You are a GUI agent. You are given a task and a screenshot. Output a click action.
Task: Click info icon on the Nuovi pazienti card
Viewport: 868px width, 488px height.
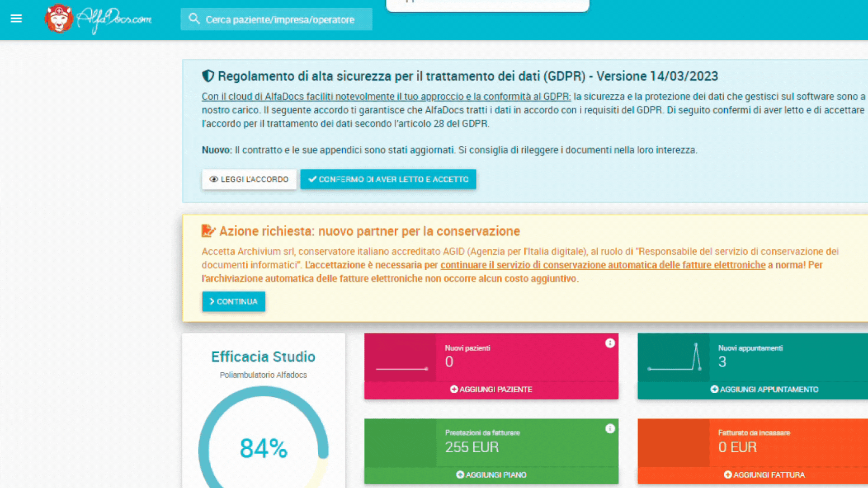pyautogui.click(x=610, y=343)
